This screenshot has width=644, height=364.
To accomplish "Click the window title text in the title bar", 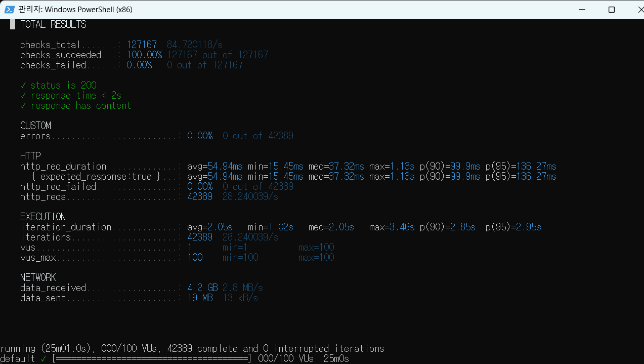I will 75,10.
